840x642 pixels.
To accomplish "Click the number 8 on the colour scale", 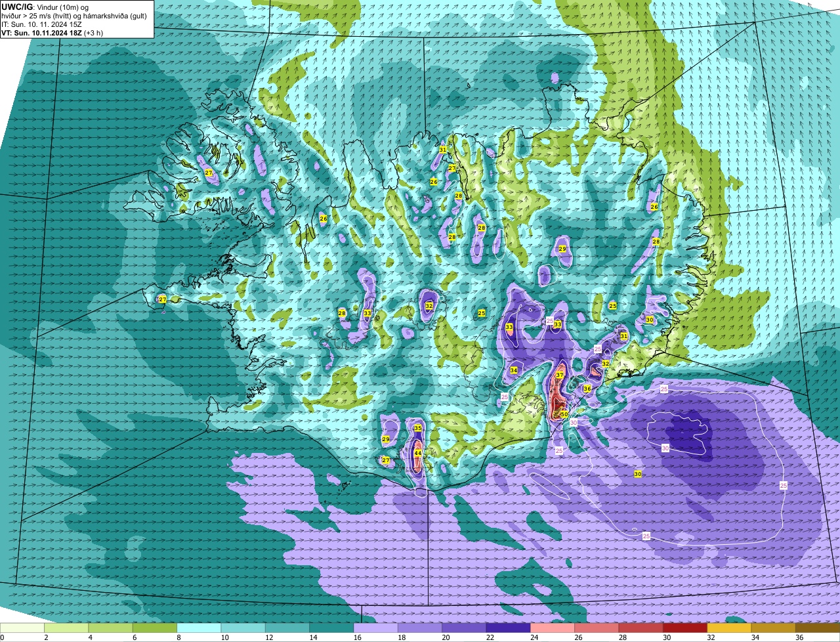I will pos(178,637).
